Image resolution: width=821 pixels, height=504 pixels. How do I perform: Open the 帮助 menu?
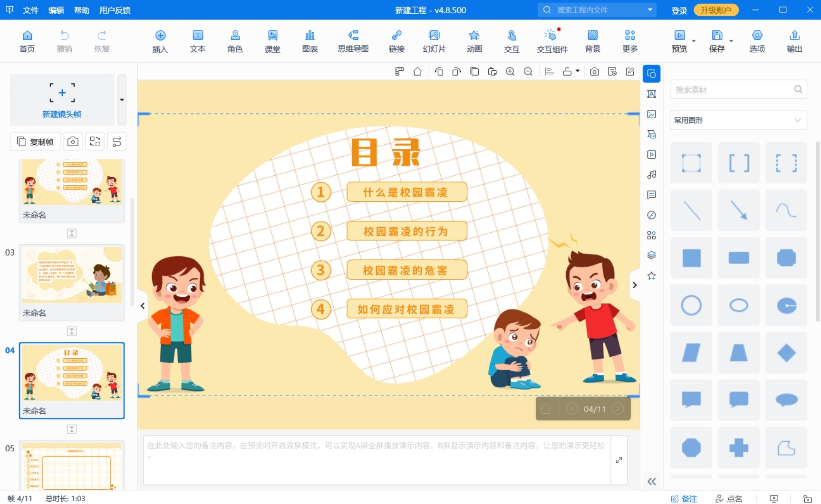pos(82,10)
